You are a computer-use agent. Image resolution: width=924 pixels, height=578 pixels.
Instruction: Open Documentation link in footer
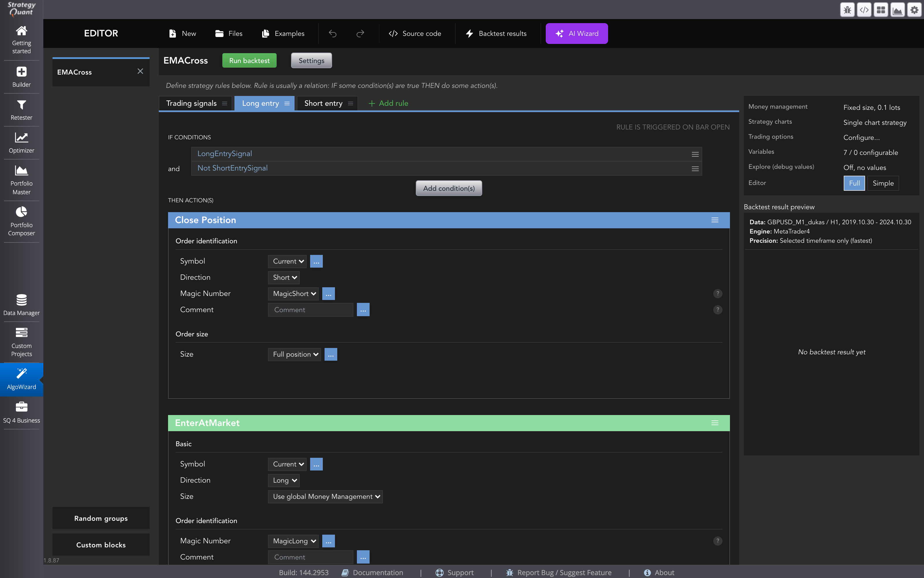click(x=372, y=572)
